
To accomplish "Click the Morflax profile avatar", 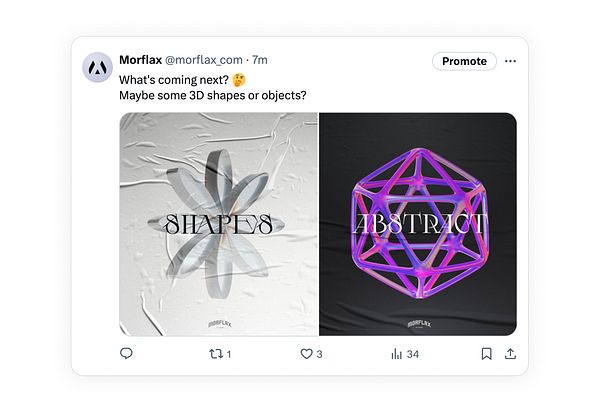I will [x=97, y=68].
